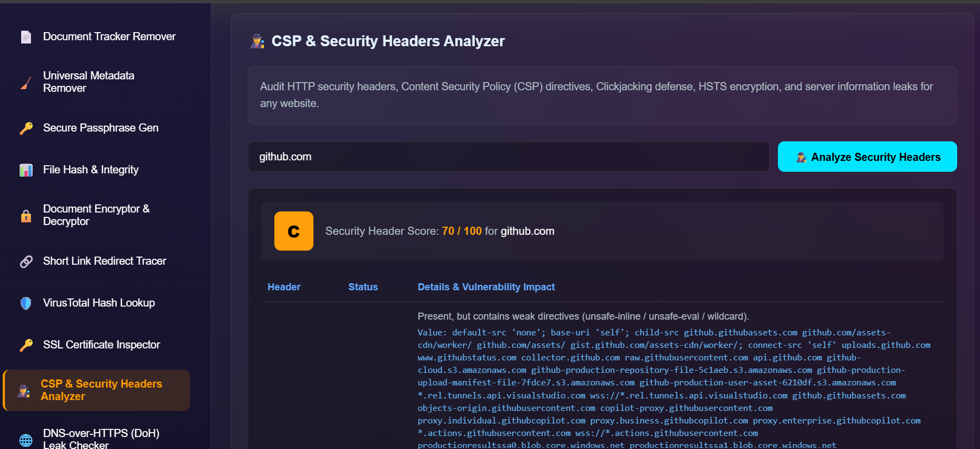Click the detective icon beside the page heading
The height and width of the screenshot is (449, 980).
[257, 41]
